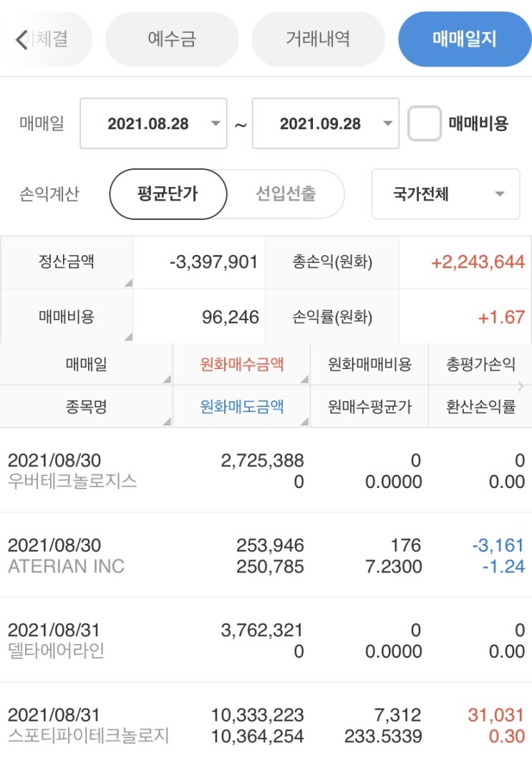This screenshot has width=532, height=763.
Task: Tap the 원화매도금액 column header
Action: [242, 406]
